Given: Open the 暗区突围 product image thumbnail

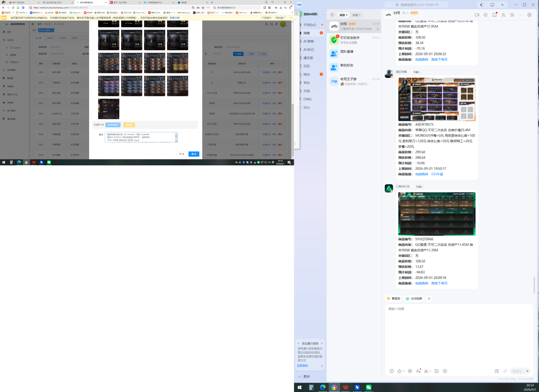Looking at the screenshot, I should pos(437,99).
